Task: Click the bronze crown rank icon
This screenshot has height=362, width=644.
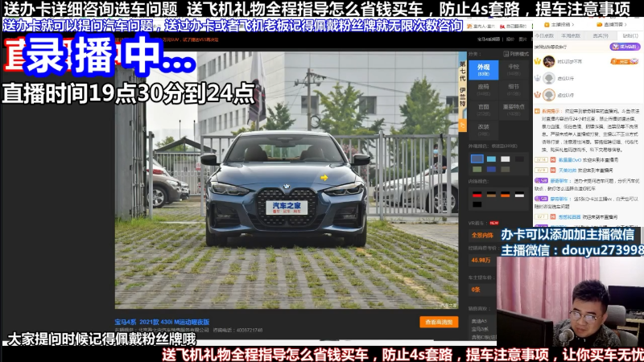Action: (538, 95)
